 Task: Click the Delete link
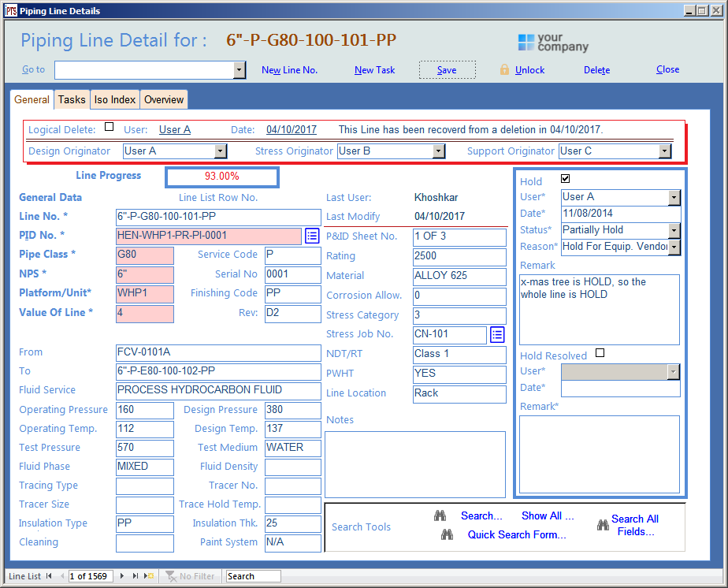pos(596,70)
